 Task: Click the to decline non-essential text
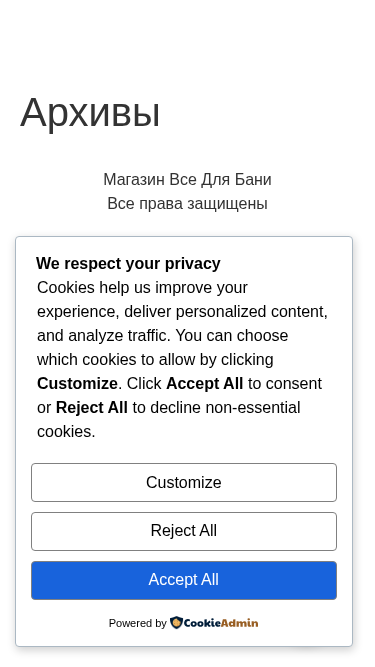pos(216,408)
